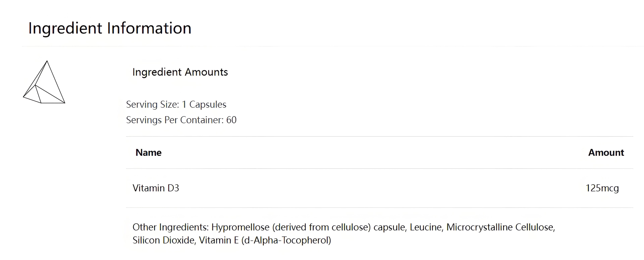
Task: Click the Vitamin E ingredient text
Action: (219, 240)
